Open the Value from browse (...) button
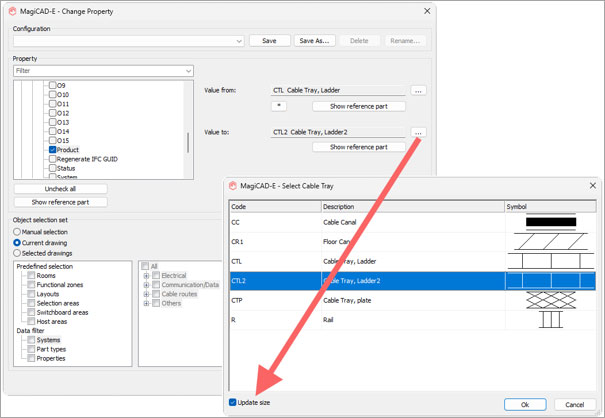605x418 pixels. click(418, 91)
